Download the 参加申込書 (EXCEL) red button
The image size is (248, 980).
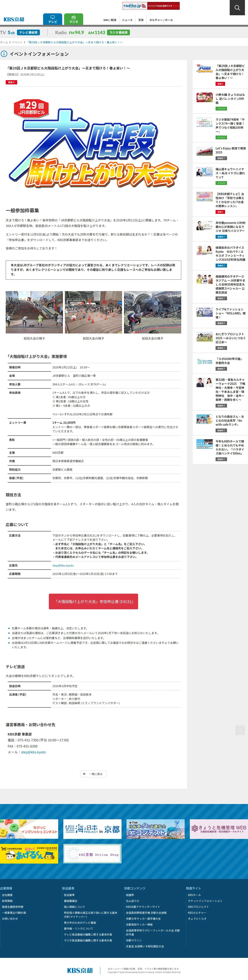tap(93, 601)
